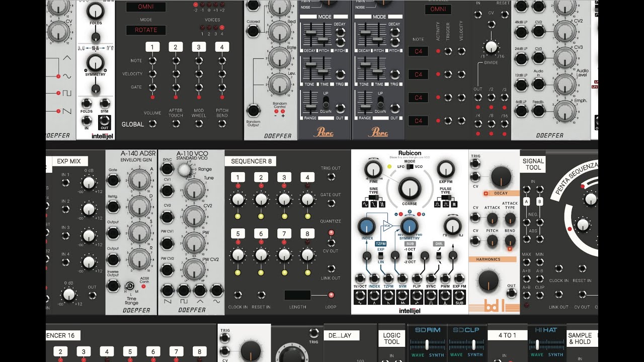Click the EXP MIX module title
The height and width of the screenshot is (362, 644).
point(69,161)
